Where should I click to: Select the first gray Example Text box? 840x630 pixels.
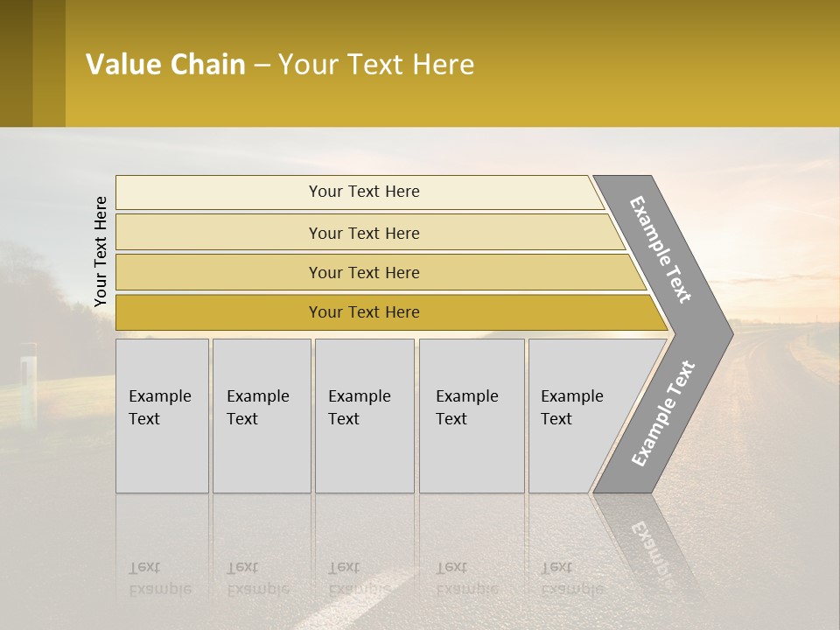pyautogui.click(x=162, y=416)
